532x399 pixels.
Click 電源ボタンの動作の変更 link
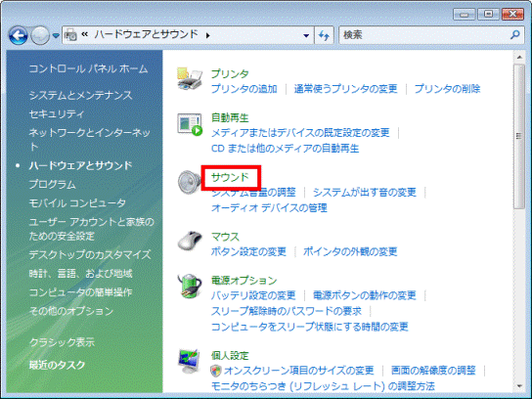365,295
